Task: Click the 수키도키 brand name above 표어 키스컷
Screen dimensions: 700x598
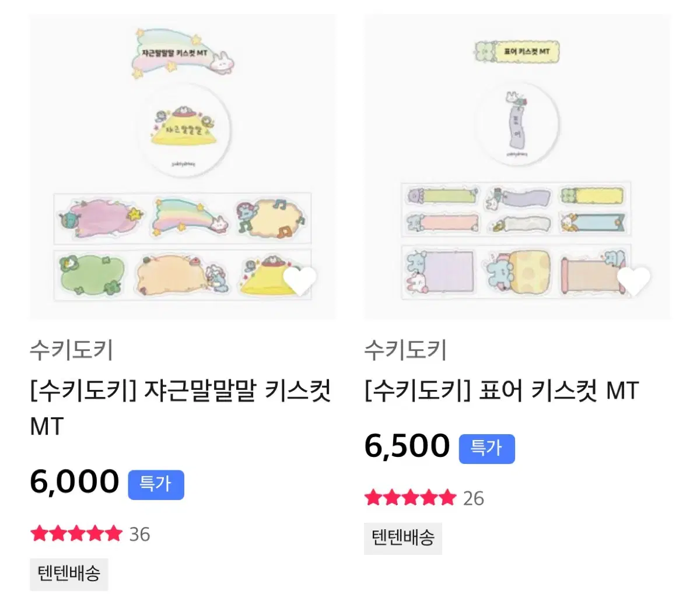Action: [405, 350]
